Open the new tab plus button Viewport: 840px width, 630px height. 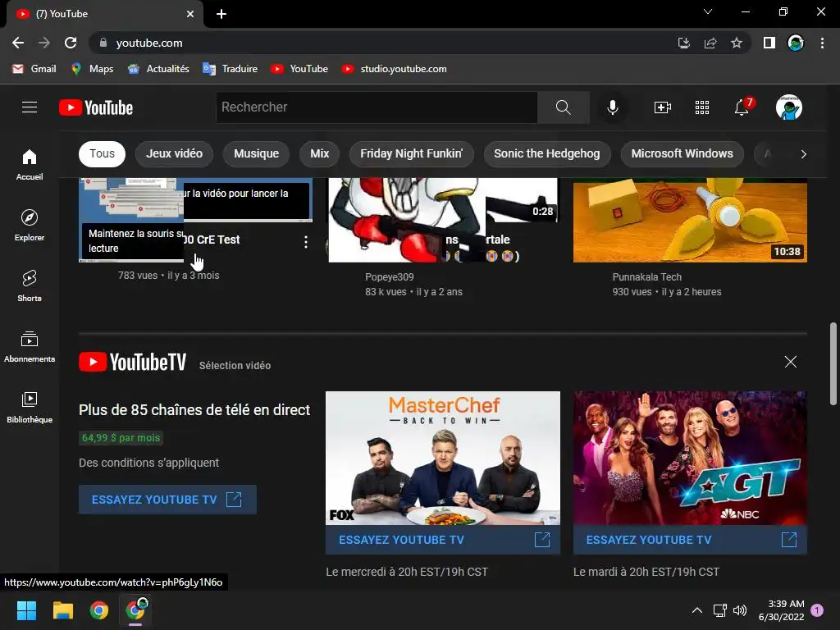[x=221, y=14]
